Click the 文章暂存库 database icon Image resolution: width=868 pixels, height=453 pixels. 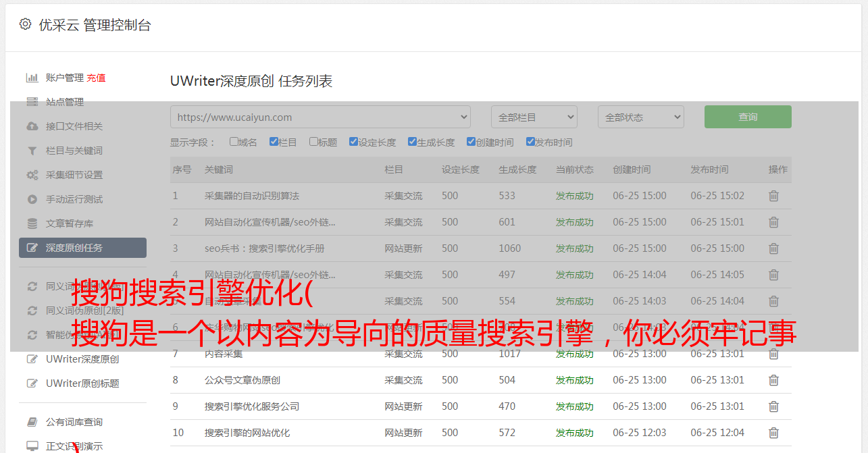pyautogui.click(x=32, y=223)
